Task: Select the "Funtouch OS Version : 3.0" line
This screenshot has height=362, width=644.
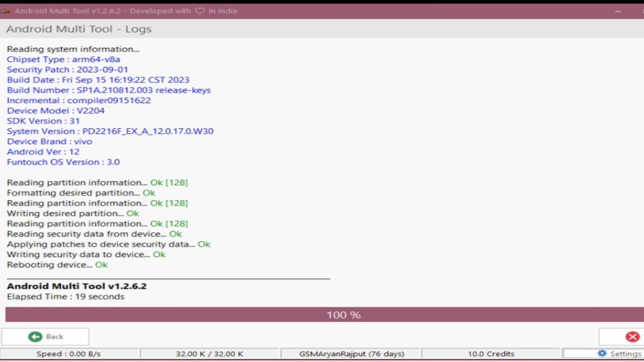Action: [63, 162]
